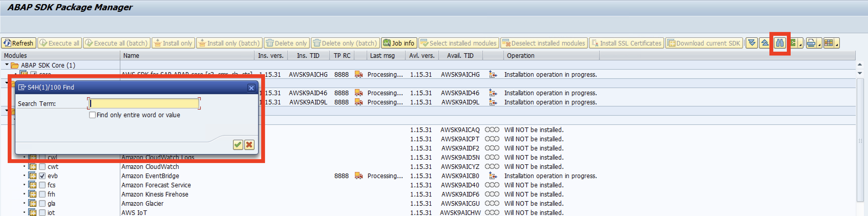868x216 pixels.
Task: Confirm search with the green checkmark button
Action: click(x=238, y=145)
